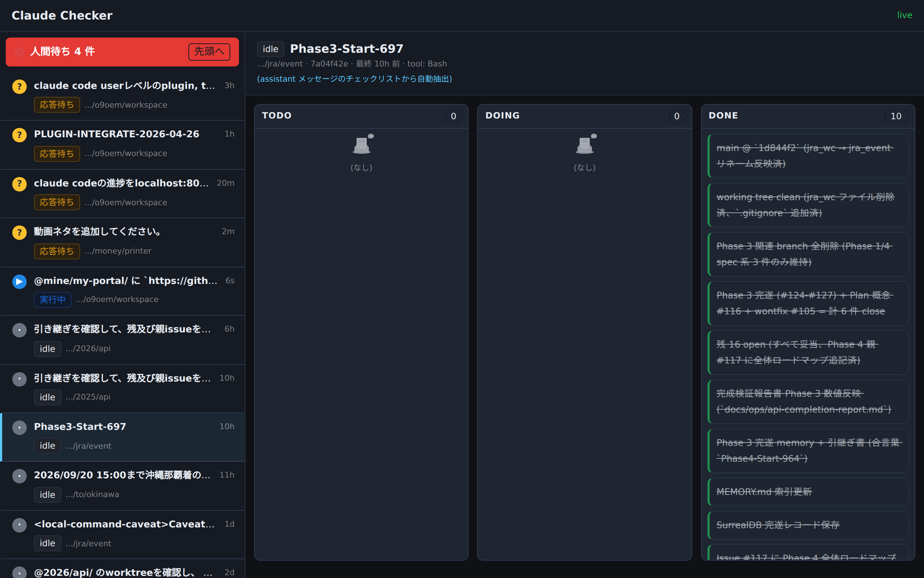This screenshot has width=924, height=578.
Task: Click the idle badge beside .../to/okinawa
Action: coord(47,495)
